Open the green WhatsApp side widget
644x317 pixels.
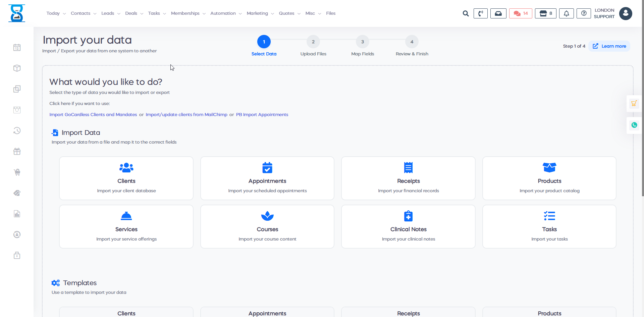click(634, 125)
